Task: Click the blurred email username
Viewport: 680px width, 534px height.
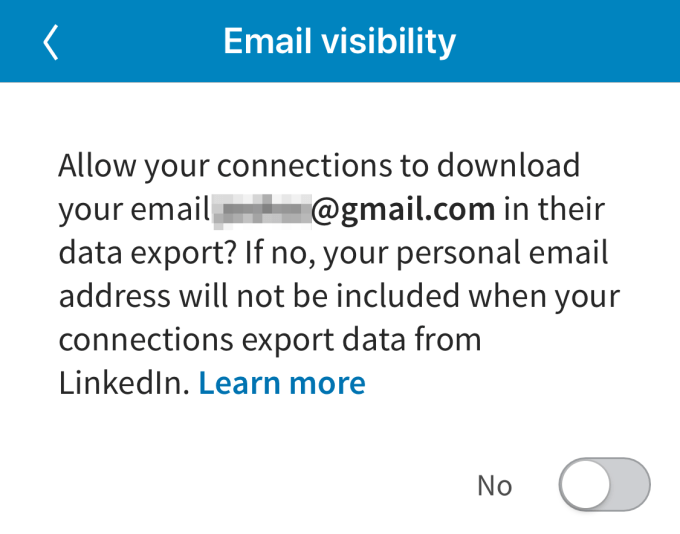Action: point(260,209)
